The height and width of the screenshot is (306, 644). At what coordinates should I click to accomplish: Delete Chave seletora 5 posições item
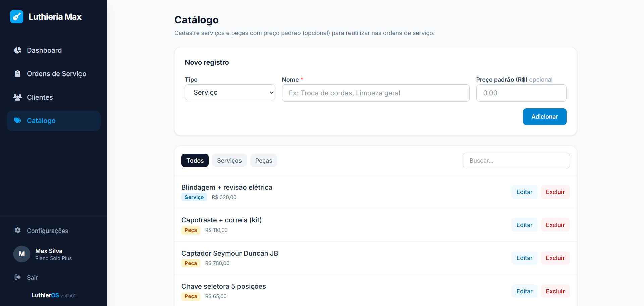(x=555, y=291)
